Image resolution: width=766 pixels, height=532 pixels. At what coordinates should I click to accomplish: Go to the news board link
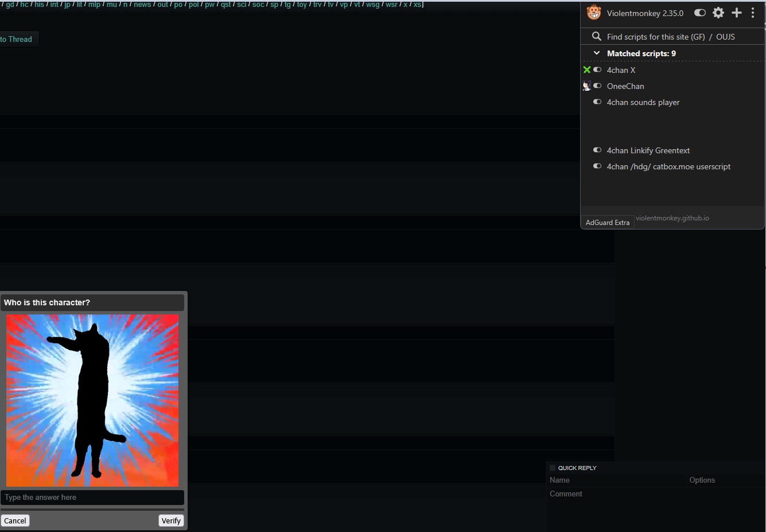pos(142,5)
